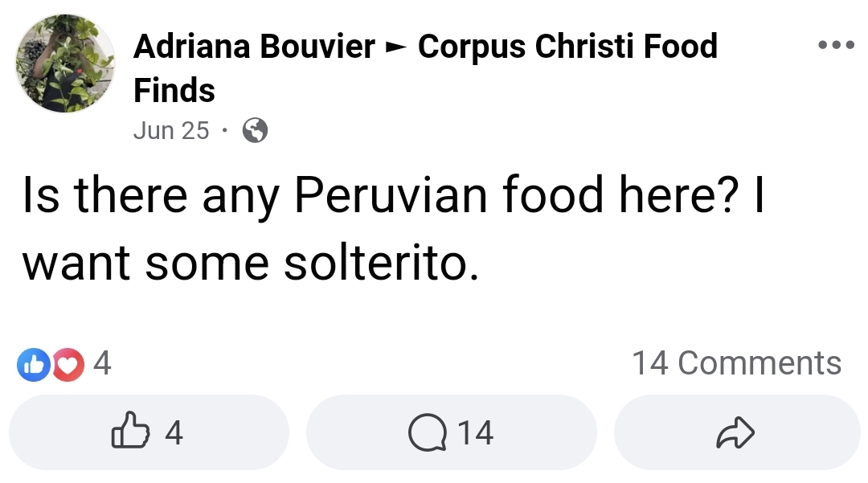Viewport: 868px width, 483px height.
Task: Like the post with thumbs-up outline icon
Action: tap(131, 430)
